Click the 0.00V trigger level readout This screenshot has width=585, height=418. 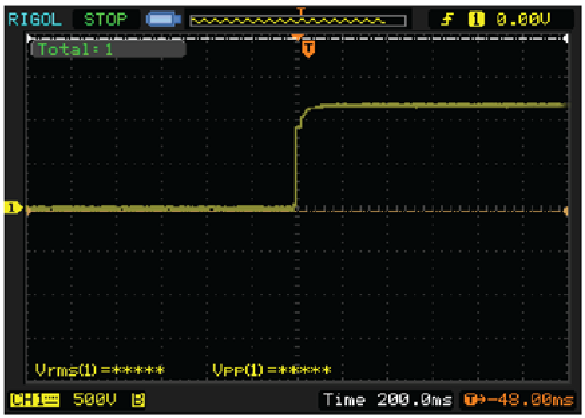(523, 19)
